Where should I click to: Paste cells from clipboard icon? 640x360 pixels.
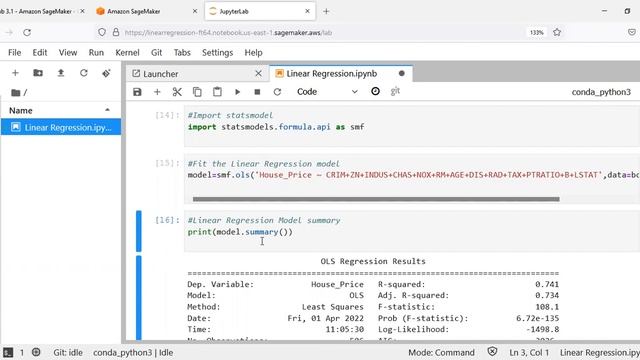(x=217, y=92)
